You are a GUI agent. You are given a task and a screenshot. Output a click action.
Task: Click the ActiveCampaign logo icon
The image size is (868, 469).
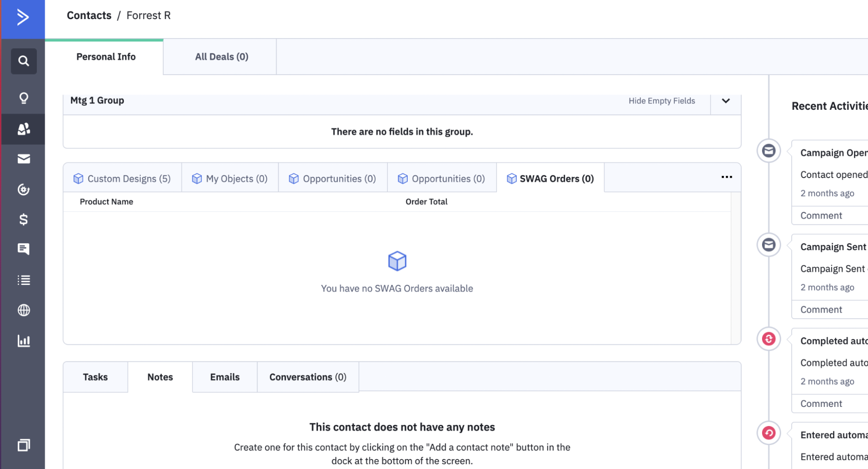23,17
